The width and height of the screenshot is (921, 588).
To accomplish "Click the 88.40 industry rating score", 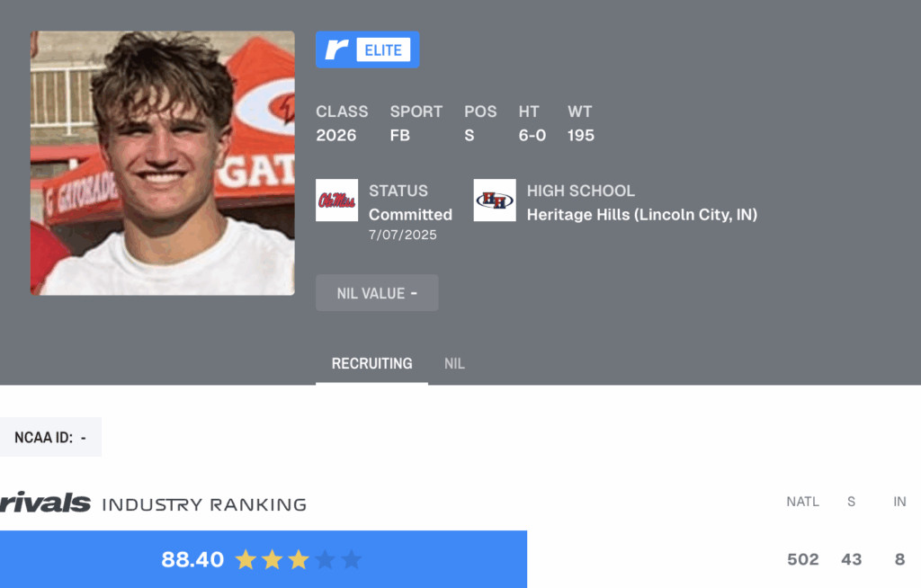I will tap(192, 560).
